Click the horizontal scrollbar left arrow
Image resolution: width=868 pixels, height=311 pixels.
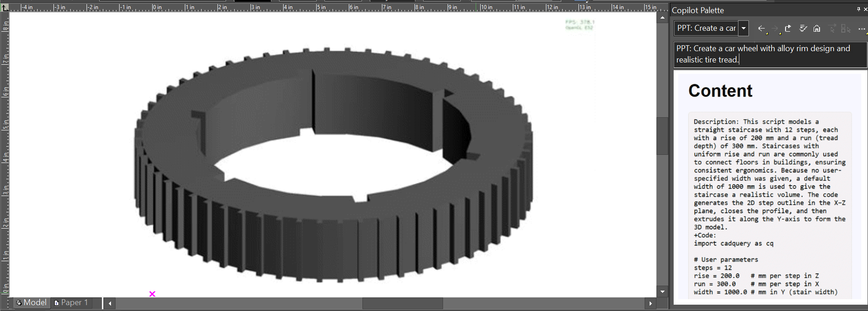click(110, 303)
